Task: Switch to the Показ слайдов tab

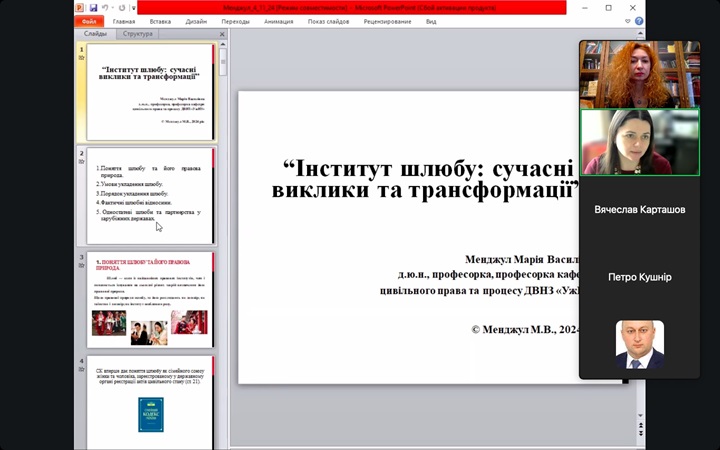Action: [329, 21]
